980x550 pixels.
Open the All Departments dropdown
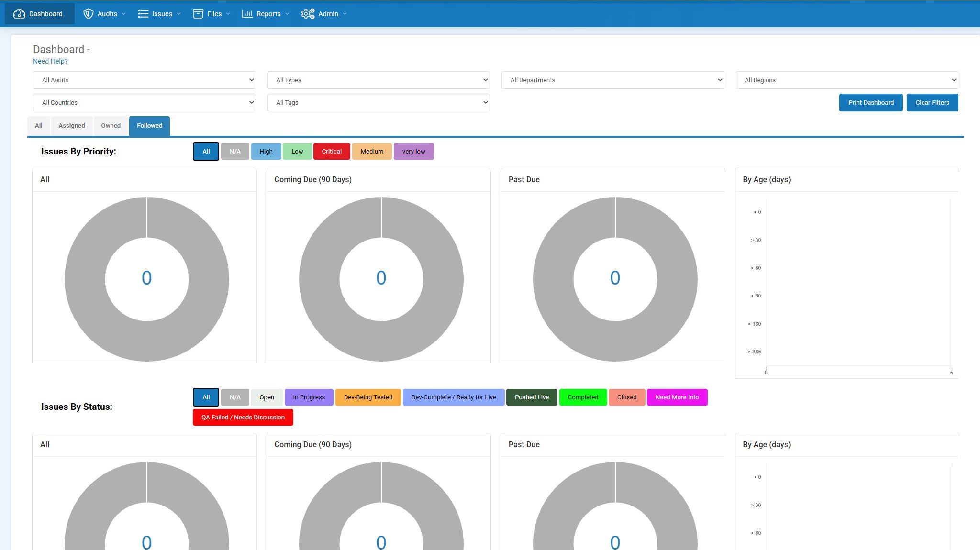(x=612, y=80)
